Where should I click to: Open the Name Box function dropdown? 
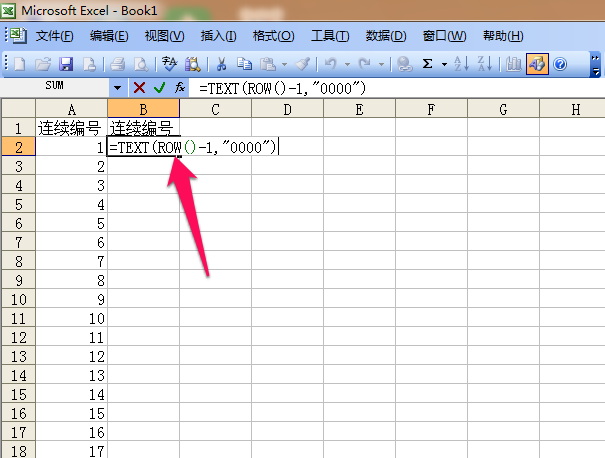coord(118,88)
